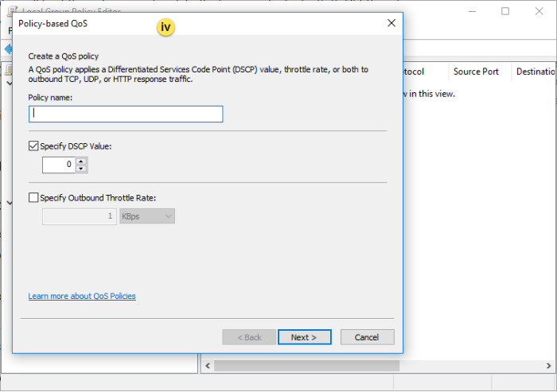Close the Local Group Policy Editor window

[x=541, y=11]
